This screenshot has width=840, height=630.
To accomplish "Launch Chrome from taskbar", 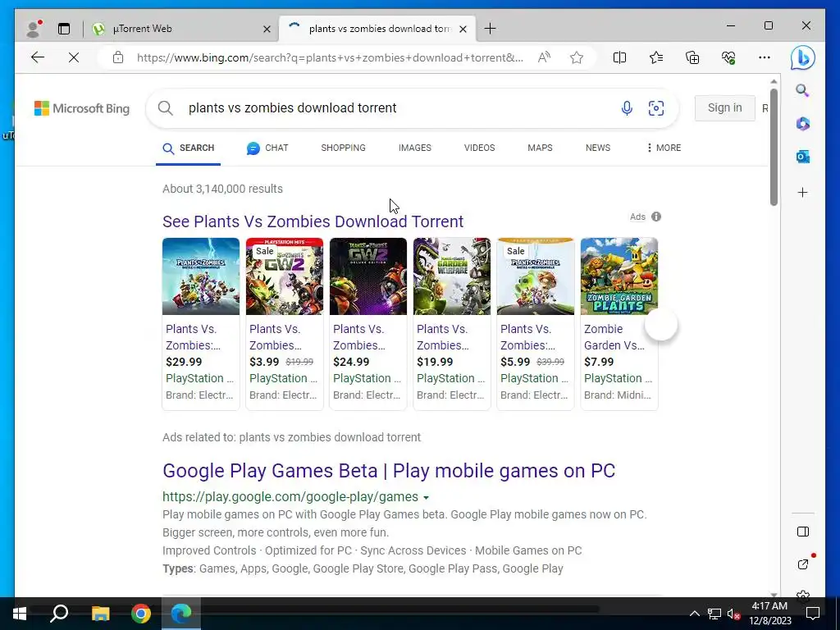I will [x=141, y=614].
